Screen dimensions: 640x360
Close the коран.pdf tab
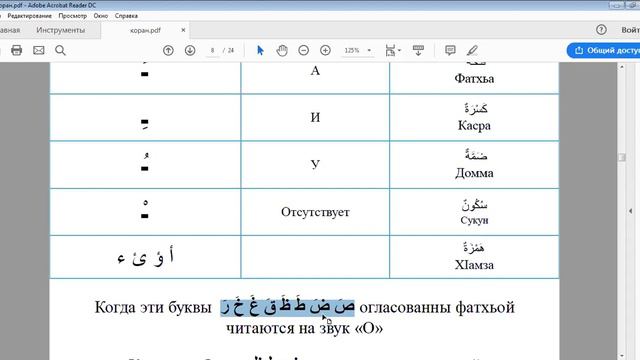pyautogui.click(x=183, y=30)
